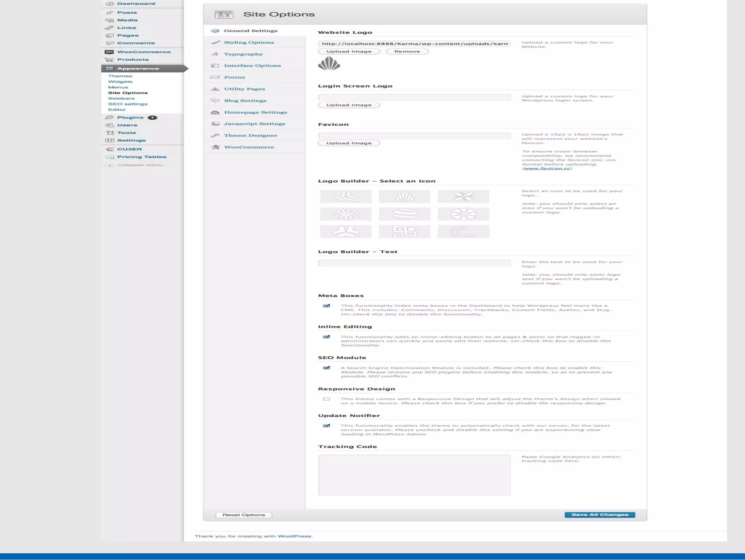This screenshot has width=745, height=560.
Task: Expand the Settings admin menu
Action: point(131,140)
